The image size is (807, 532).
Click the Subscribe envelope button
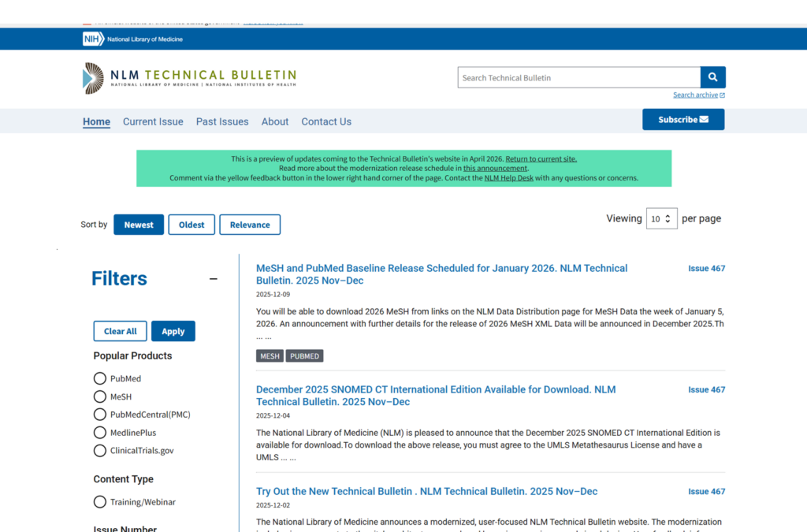(682, 120)
